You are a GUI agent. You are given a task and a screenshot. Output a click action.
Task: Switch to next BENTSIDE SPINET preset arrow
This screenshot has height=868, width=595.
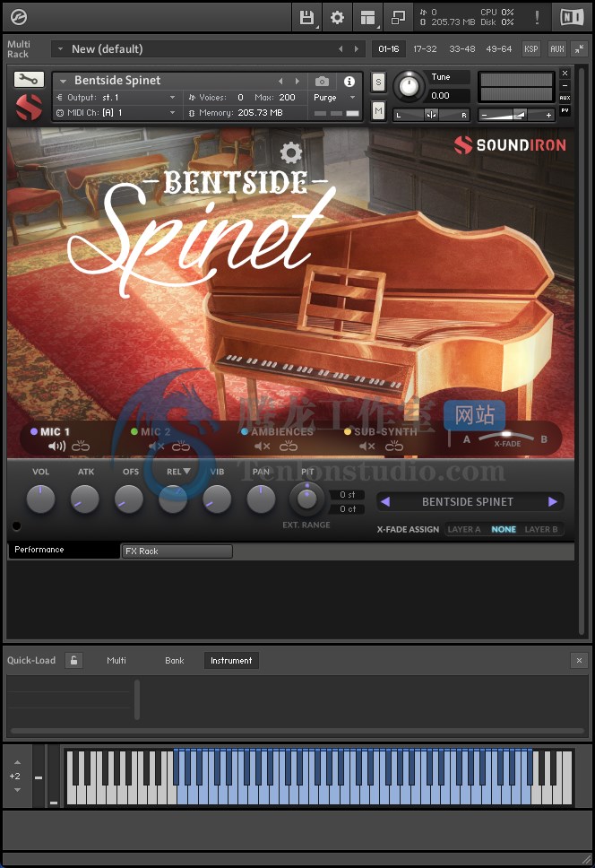tap(552, 501)
